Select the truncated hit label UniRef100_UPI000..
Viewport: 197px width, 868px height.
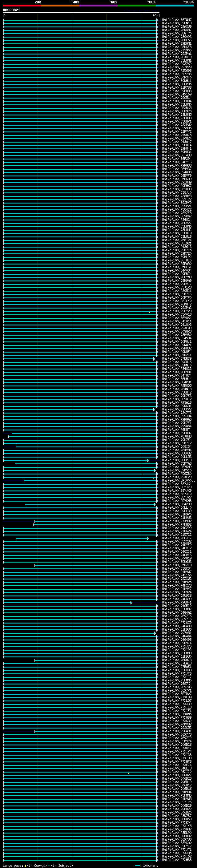[x=178, y=481]
